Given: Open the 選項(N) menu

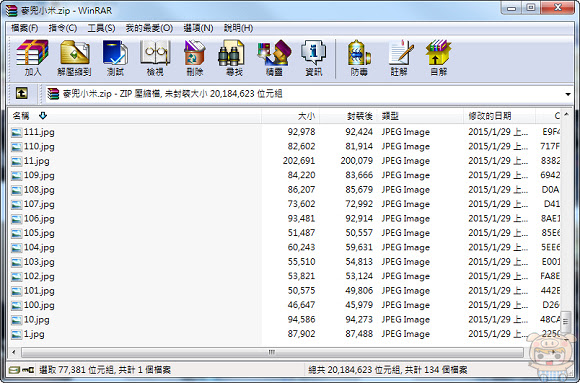Looking at the screenshot, I should [x=198, y=28].
